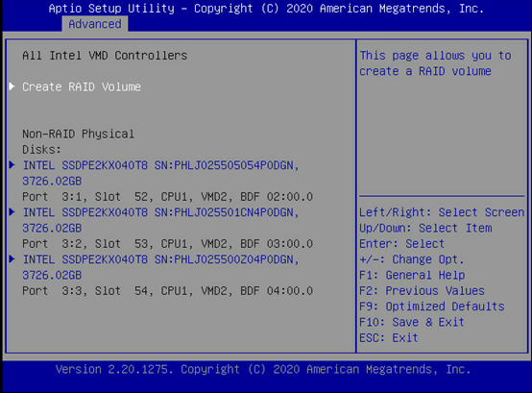Expand arrow of disk PHLJ025505054P0DGN
Screen dimensions: 532x393
[12, 165]
